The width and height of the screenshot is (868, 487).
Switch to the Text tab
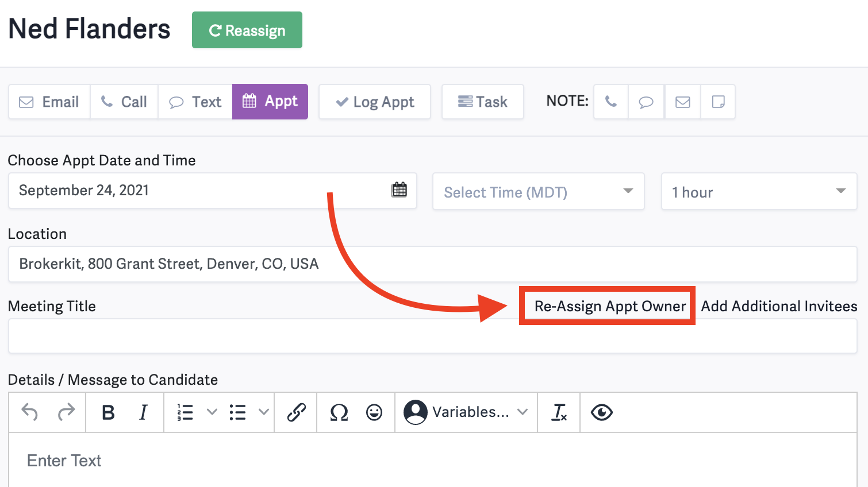[x=195, y=102]
